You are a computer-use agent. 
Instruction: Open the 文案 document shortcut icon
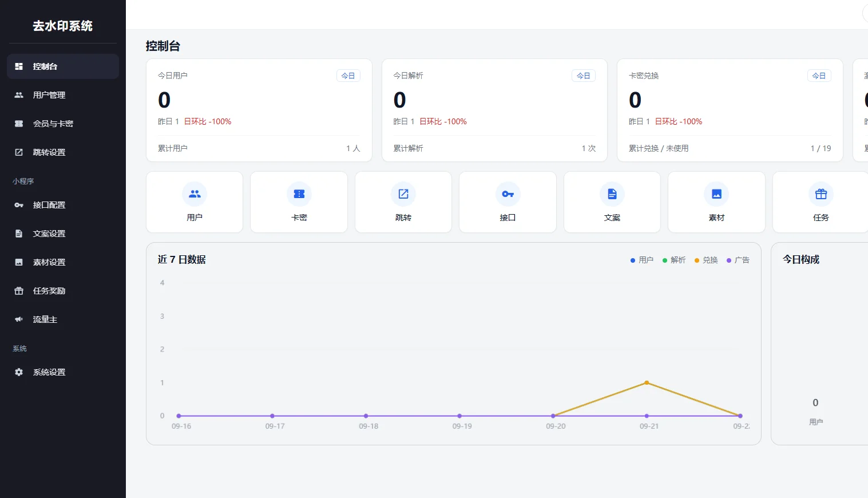point(612,194)
